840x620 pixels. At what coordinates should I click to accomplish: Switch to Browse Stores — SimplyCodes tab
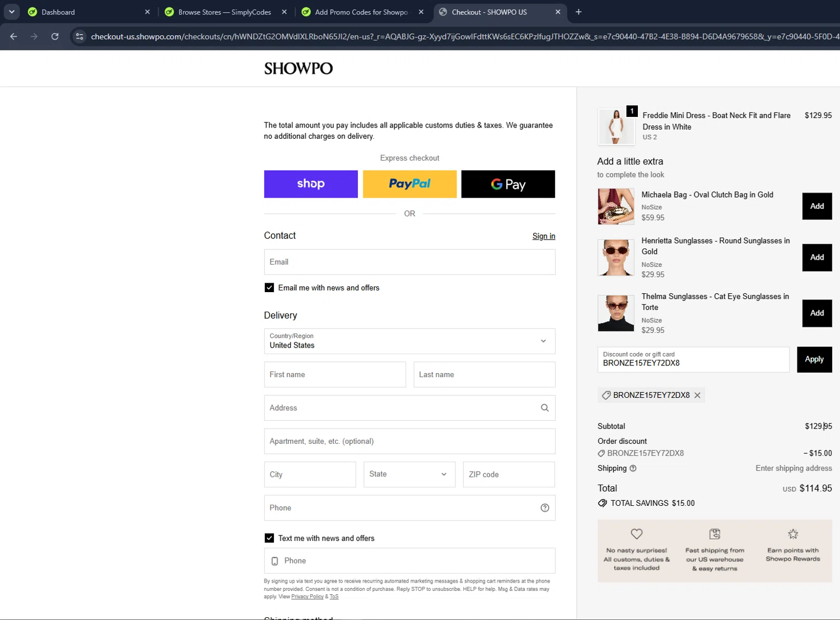coord(226,12)
